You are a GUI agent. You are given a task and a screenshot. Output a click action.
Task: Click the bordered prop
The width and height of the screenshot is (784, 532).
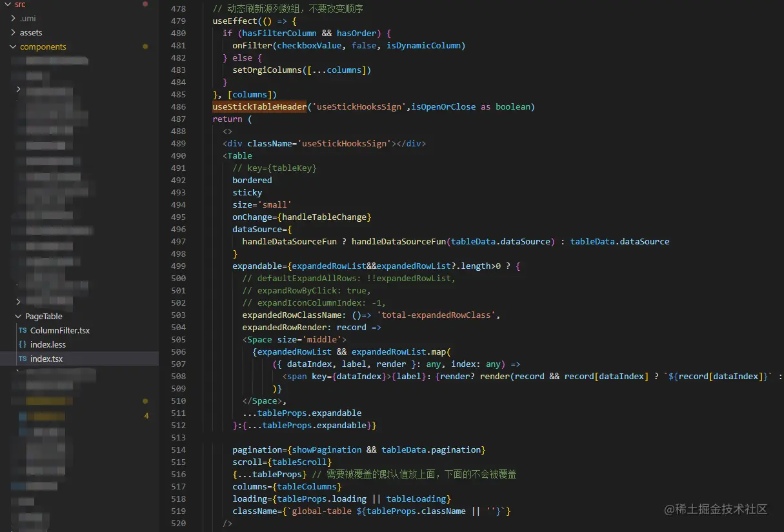tap(252, 180)
